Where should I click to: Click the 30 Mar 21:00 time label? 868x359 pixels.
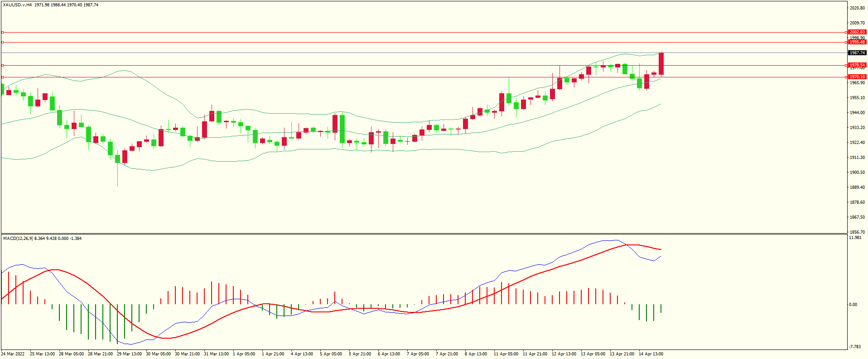[x=187, y=354]
